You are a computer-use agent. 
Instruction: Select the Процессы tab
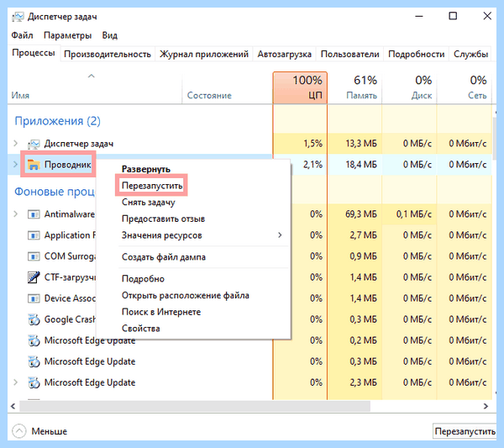tap(34, 53)
